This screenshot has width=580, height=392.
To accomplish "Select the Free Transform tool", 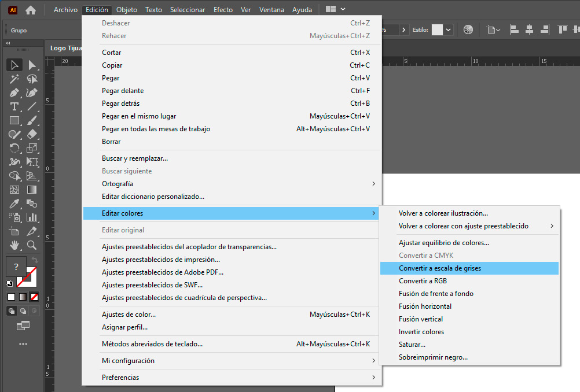I will (x=32, y=162).
